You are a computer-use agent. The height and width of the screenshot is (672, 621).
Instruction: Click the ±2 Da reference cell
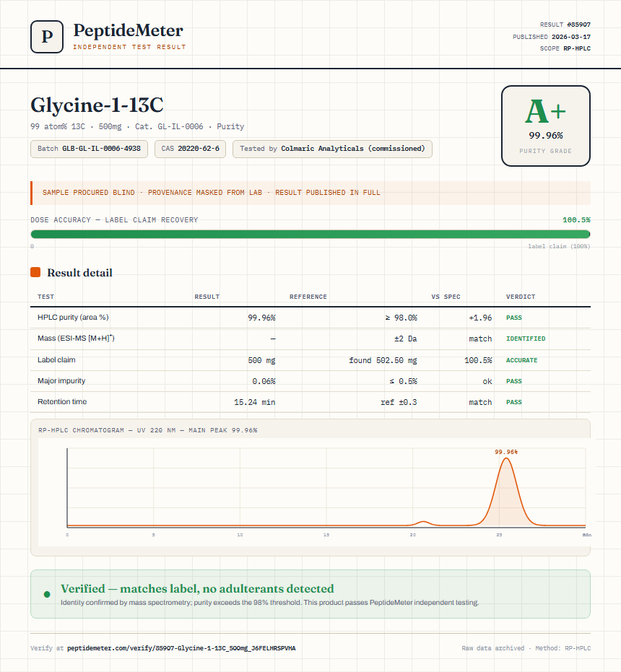click(406, 339)
